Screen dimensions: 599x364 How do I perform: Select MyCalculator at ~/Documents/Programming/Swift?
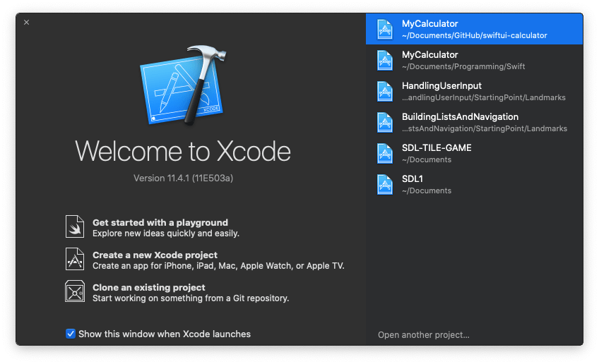coord(475,60)
